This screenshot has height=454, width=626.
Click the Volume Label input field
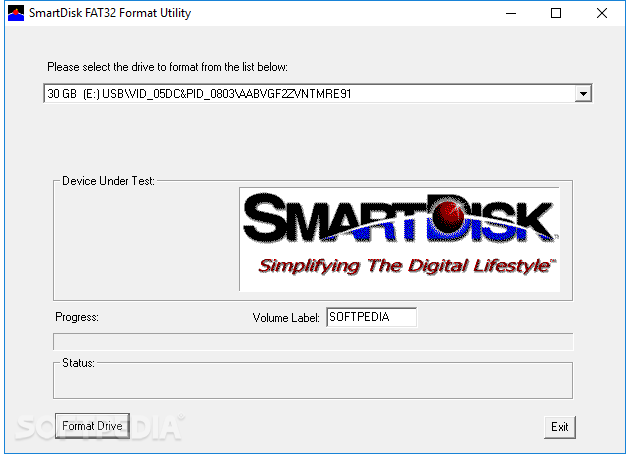371,317
